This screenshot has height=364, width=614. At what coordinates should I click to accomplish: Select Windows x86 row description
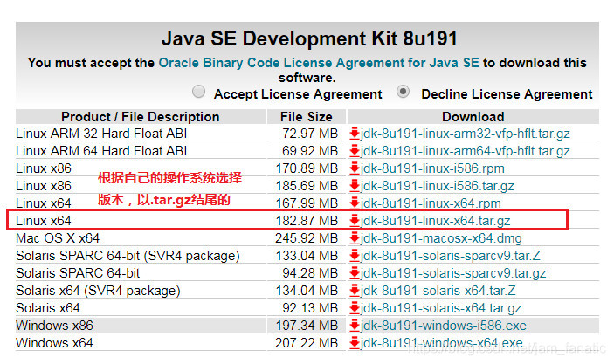[54, 326]
